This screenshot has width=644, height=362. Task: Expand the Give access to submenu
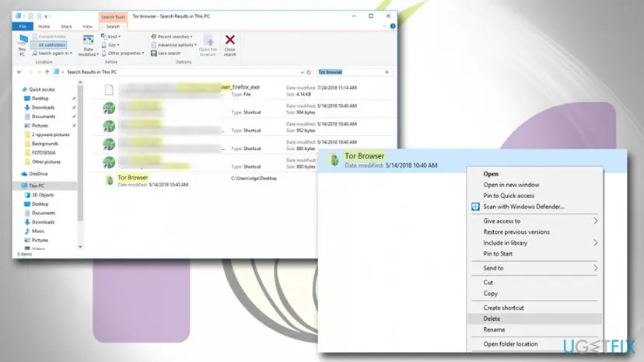(x=595, y=221)
